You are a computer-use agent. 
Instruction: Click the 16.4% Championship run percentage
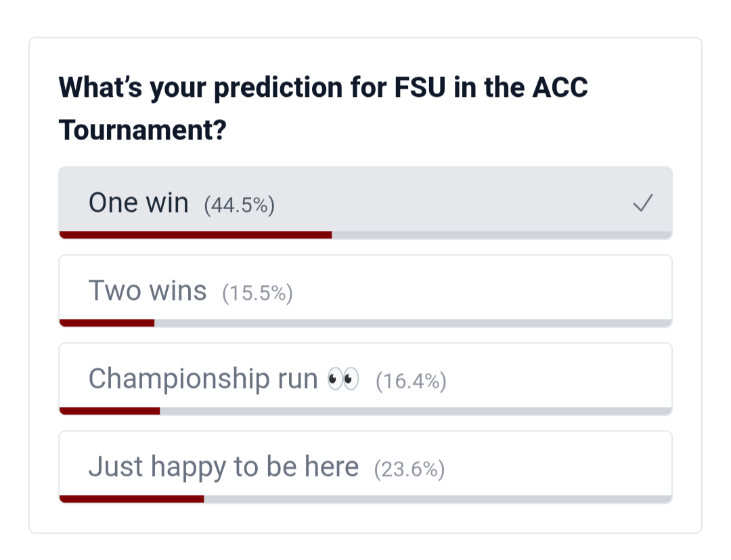click(411, 382)
